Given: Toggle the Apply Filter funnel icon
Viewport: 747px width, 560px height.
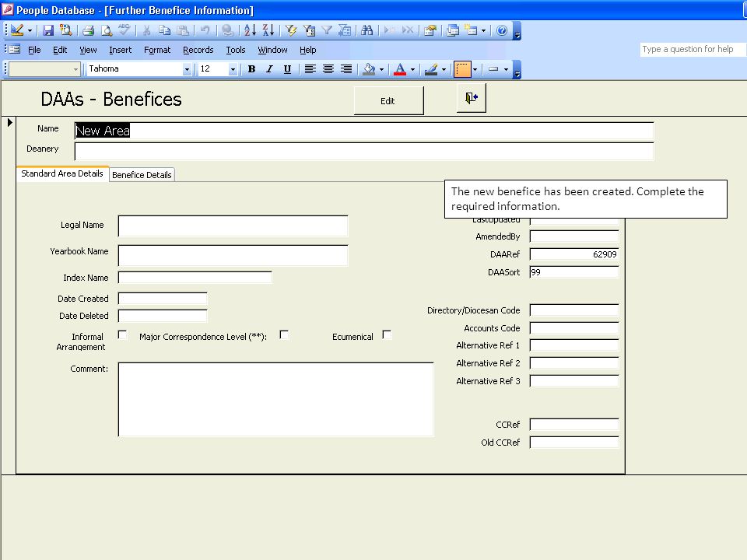Looking at the screenshot, I should [327, 30].
